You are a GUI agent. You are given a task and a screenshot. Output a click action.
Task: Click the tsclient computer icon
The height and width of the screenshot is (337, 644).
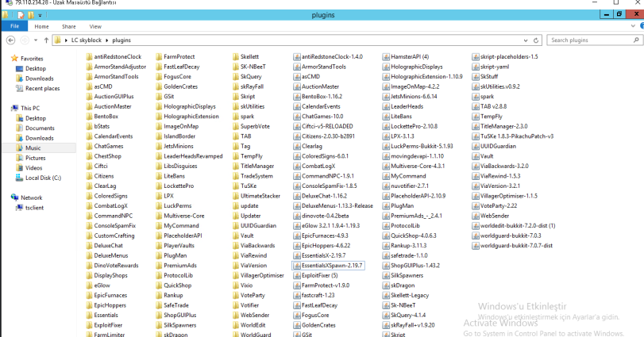19,208
